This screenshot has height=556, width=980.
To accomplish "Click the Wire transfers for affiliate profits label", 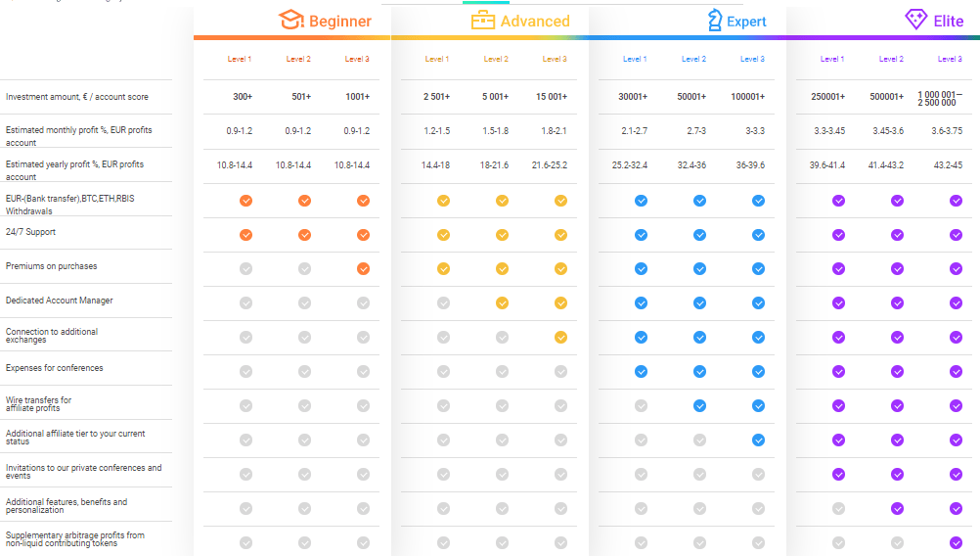I will tap(39, 404).
